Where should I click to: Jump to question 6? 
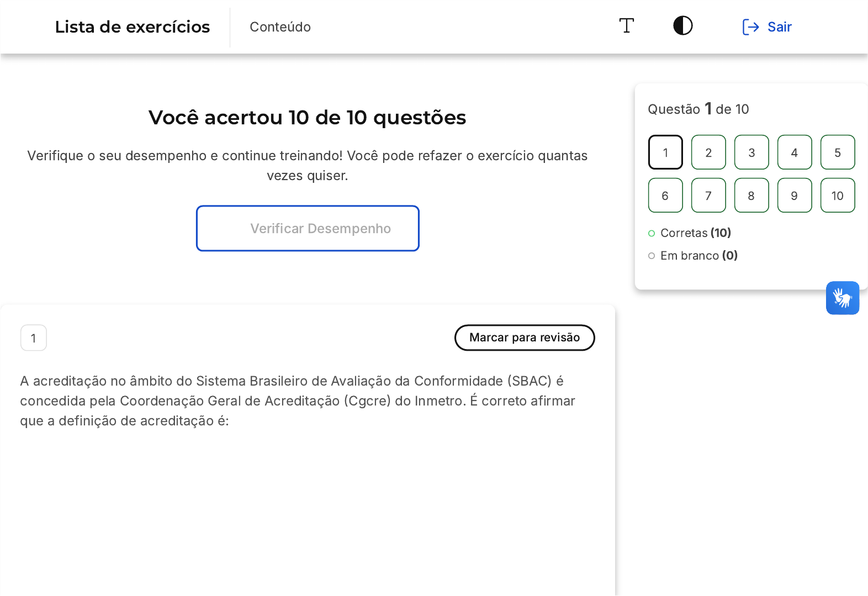click(665, 196)
